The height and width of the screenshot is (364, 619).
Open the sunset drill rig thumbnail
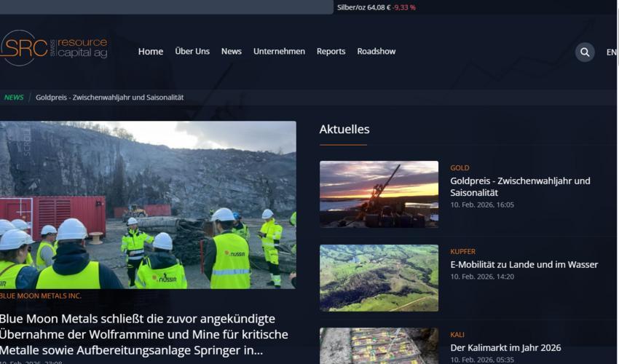[379, 194]
